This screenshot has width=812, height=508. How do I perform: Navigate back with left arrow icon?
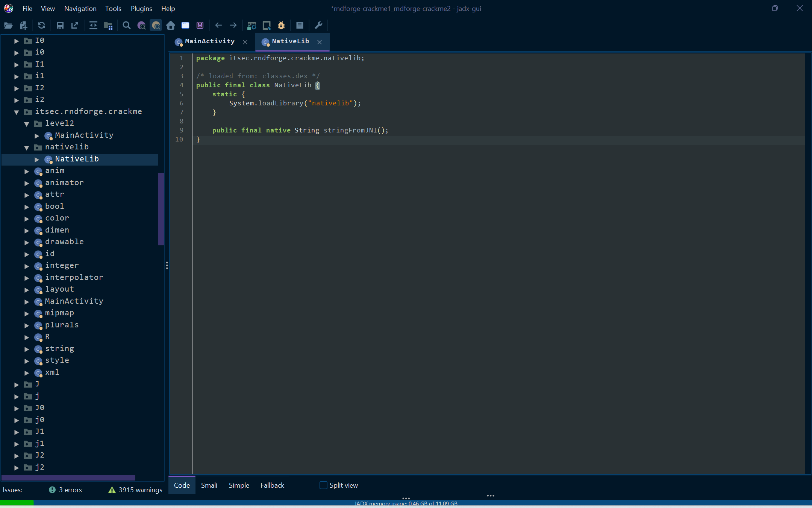[x=218, y=25]
